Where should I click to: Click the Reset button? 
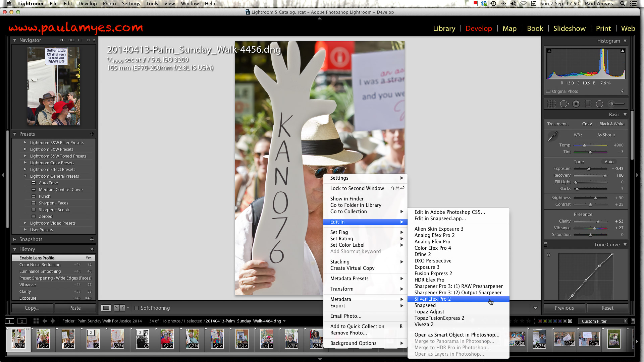tap(607, 308)
